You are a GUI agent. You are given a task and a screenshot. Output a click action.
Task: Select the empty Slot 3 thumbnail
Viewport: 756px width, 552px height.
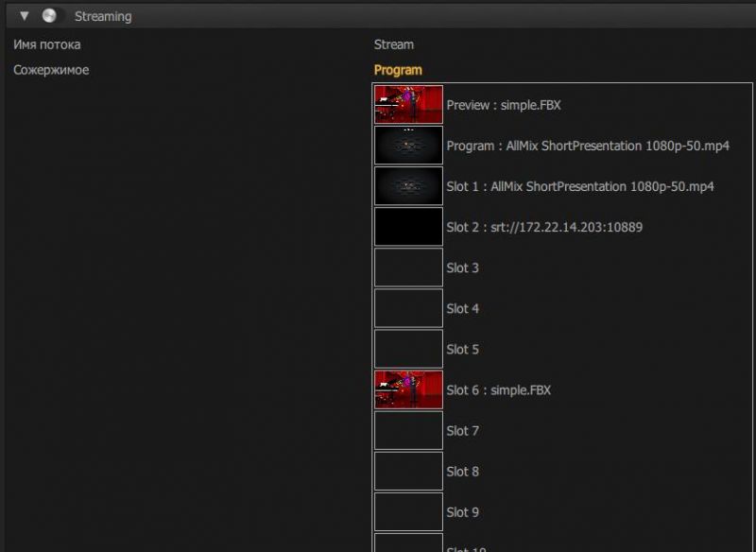pos(408,267)
